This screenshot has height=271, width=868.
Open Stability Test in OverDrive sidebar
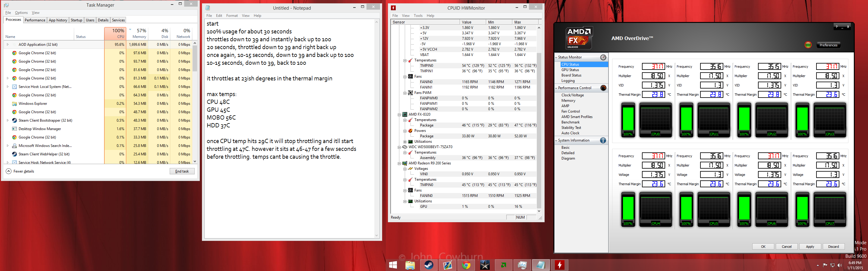[571, 128]
